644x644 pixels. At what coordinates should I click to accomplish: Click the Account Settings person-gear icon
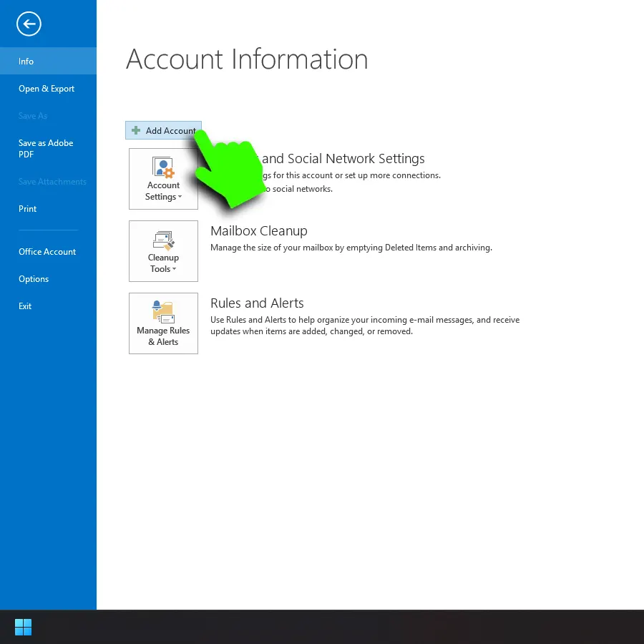tap(163, 167)
